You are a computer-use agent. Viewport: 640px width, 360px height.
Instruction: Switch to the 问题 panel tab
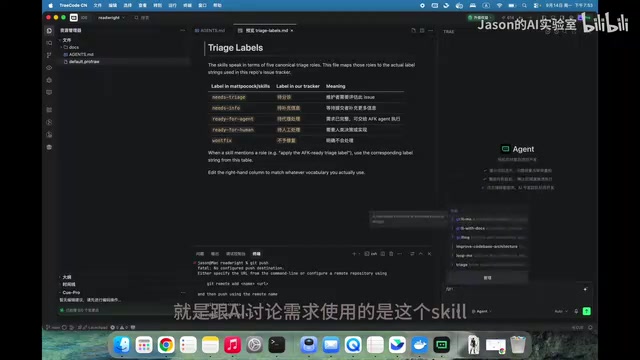coord(200,254)
